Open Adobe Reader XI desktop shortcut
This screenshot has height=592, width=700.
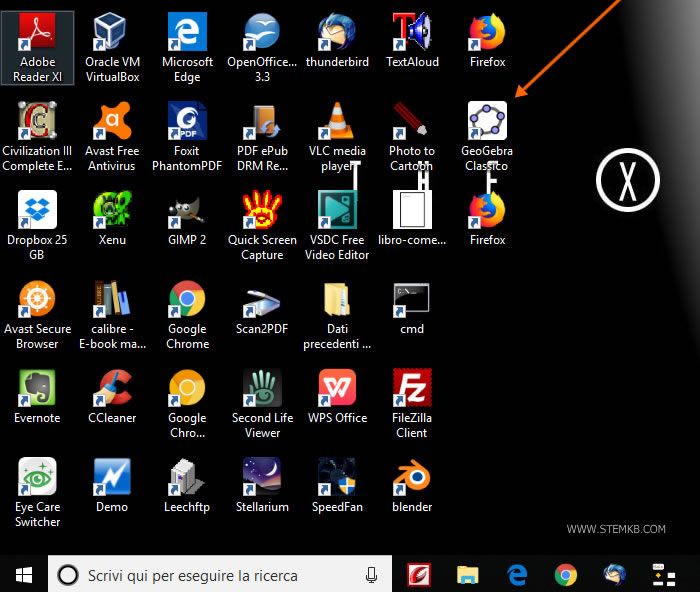pos(38,48)
